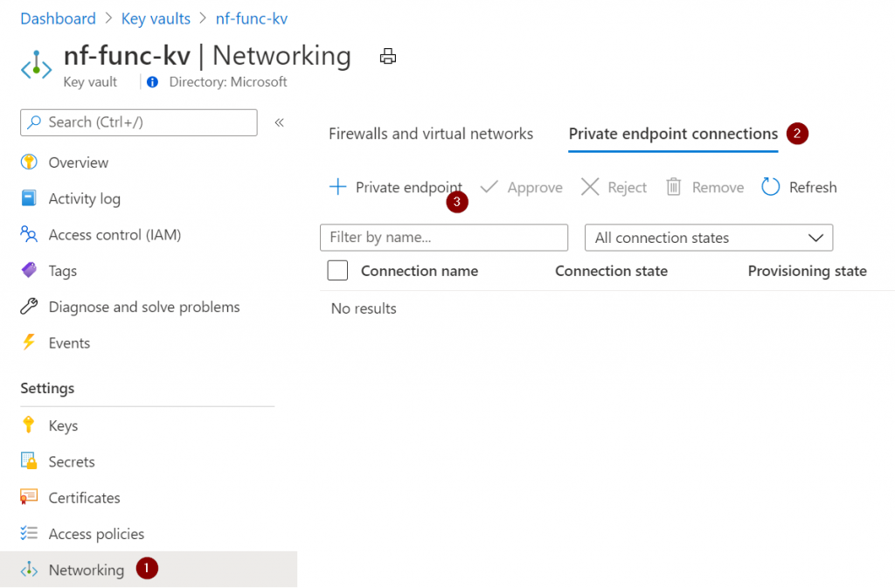Click the Networking icon in sidebar
This screenshot has height=588, width=895.
point(29,569)
